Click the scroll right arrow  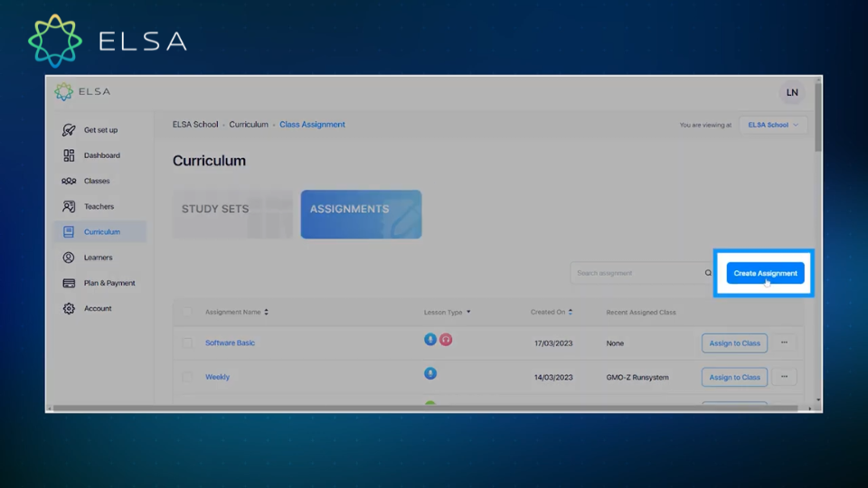point(809,408)
